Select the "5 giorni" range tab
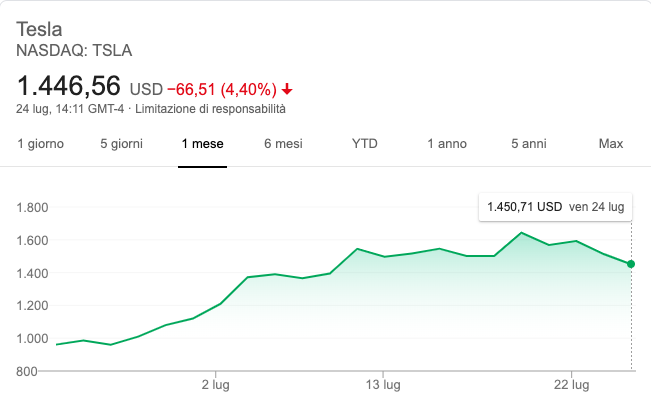 [121, 144]
